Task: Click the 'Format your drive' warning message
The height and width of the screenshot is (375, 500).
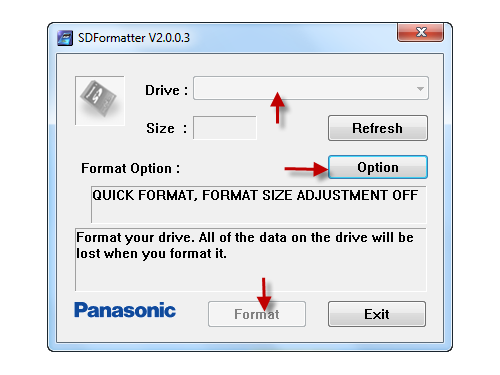Action: (251, 260)
